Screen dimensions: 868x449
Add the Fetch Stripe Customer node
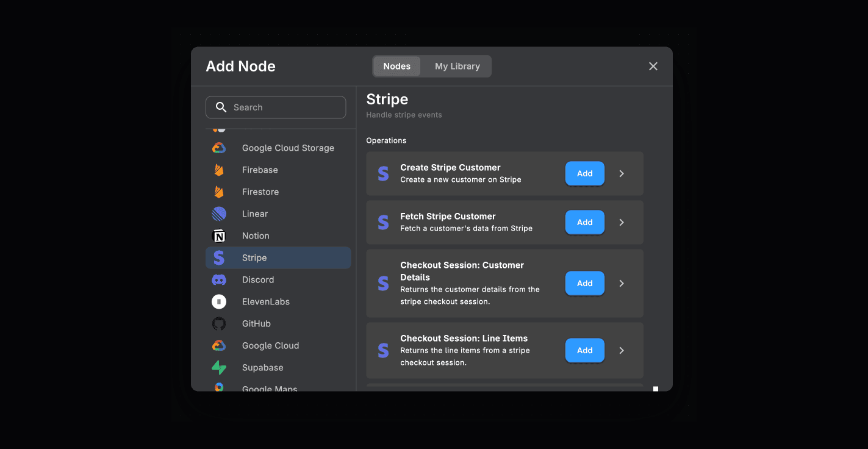[x=584, y=223]
